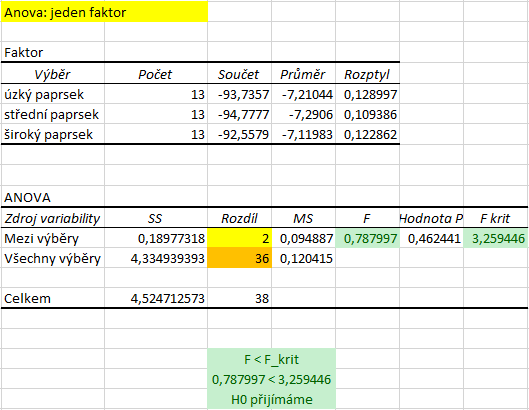The height and width of the screenshot is (410, 529).
Task: Select the 'Počet' column header
Action: click(x=156, y=74)
